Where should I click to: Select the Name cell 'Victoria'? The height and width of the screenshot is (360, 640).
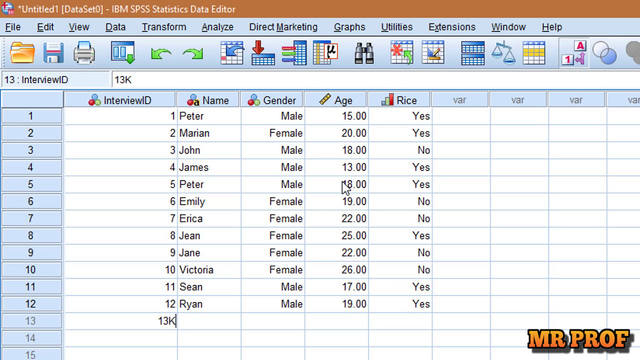coord(209,270)
